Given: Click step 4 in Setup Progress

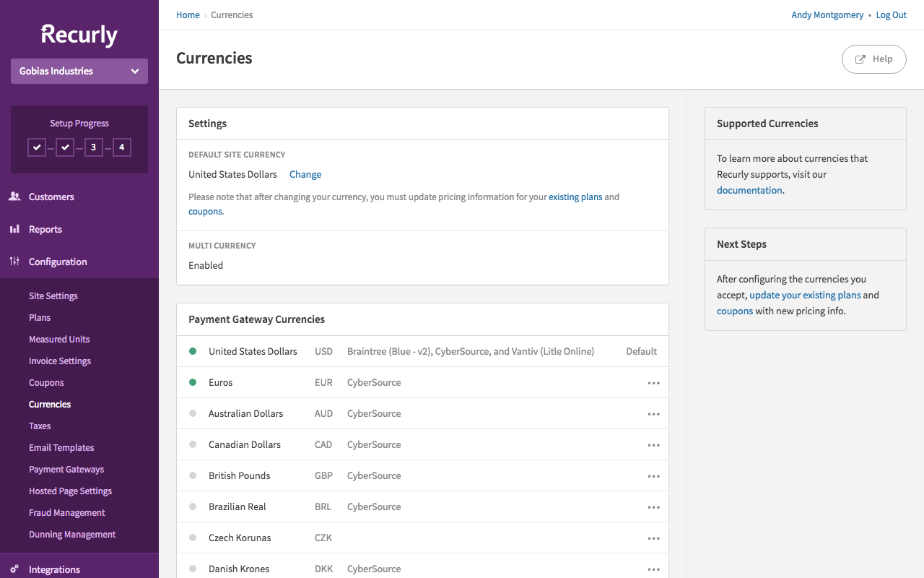Looking at the screenshot, I should pyautogui.click(x=121, y=147).
